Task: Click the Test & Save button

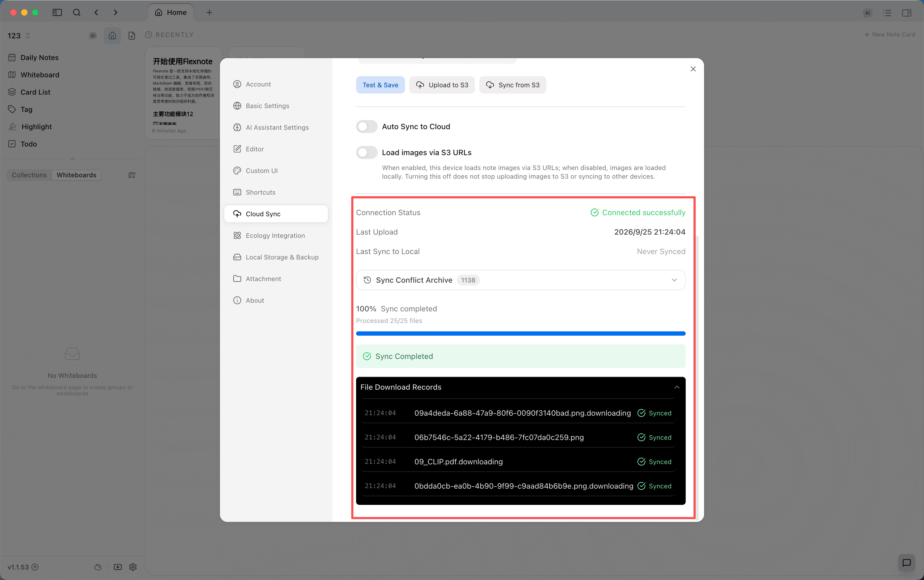Action: (380, 85)
